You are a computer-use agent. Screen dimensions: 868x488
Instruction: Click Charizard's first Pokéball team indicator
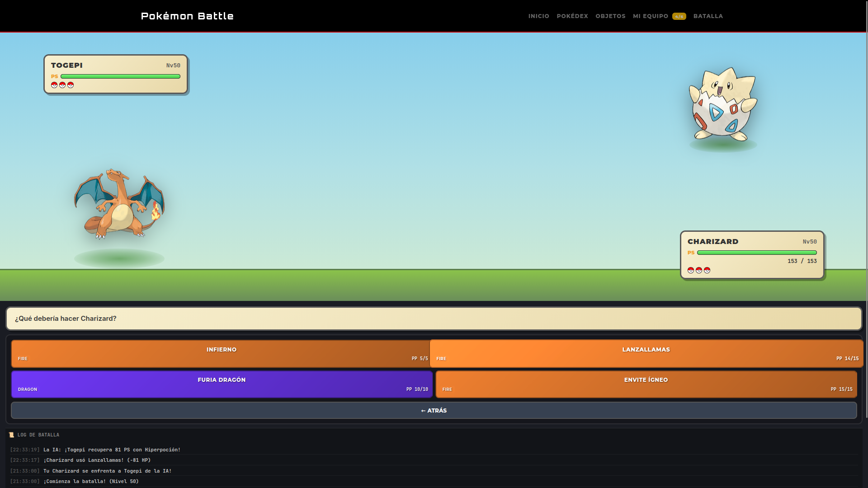(x=691, y=270)
